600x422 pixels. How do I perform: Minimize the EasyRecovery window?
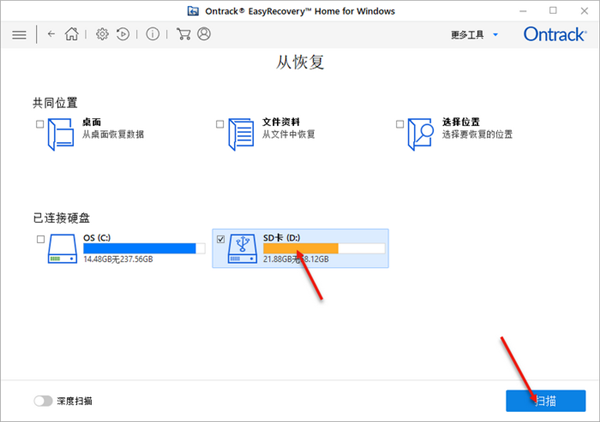click(x=523, y=11)
